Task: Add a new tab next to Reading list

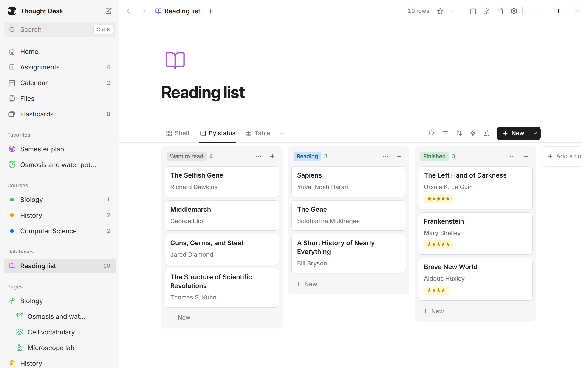Action: [211, 11]
